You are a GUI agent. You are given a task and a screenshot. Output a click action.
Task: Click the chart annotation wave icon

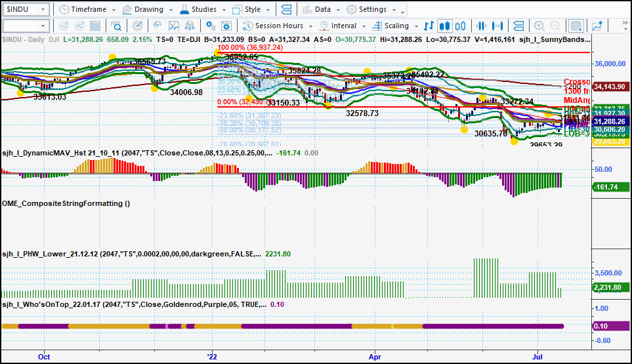point(174,26)
